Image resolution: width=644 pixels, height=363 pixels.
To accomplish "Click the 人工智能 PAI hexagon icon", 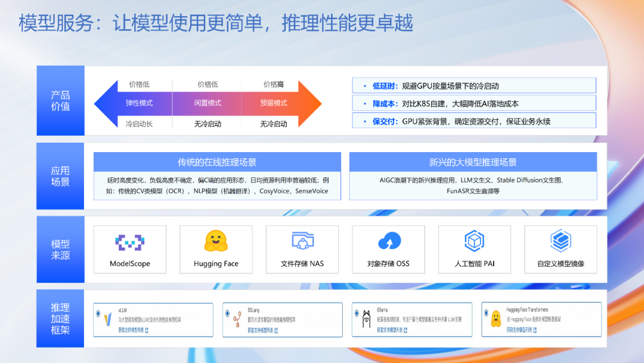I will pos(475,241).
